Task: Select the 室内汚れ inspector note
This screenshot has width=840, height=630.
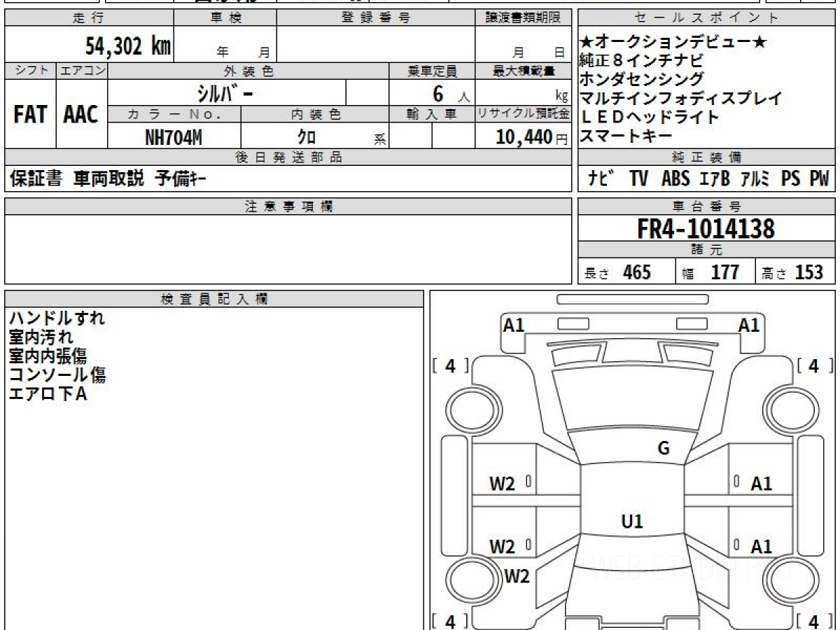Action: tap(41, 337)
